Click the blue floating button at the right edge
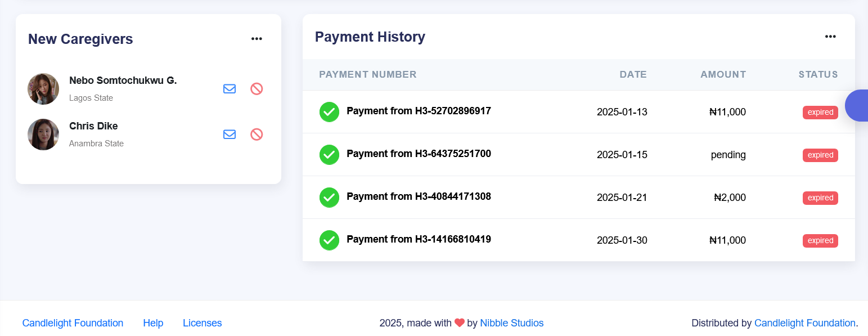The width and height of the screenshot is (868, 336). 857,105
